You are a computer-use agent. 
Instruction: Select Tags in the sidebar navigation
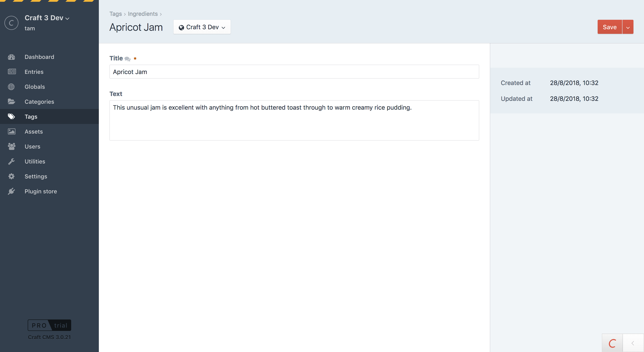coord(31,117)
